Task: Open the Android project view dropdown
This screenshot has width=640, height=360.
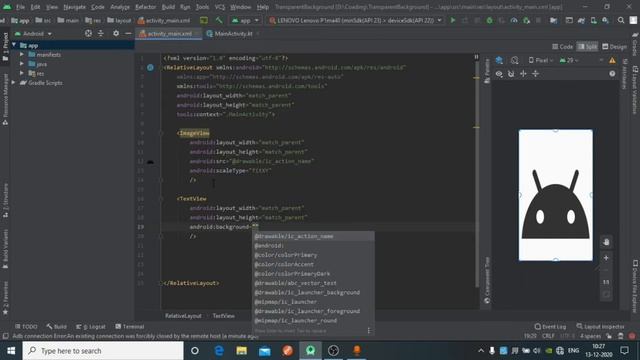Action: [x=33, y=33]
